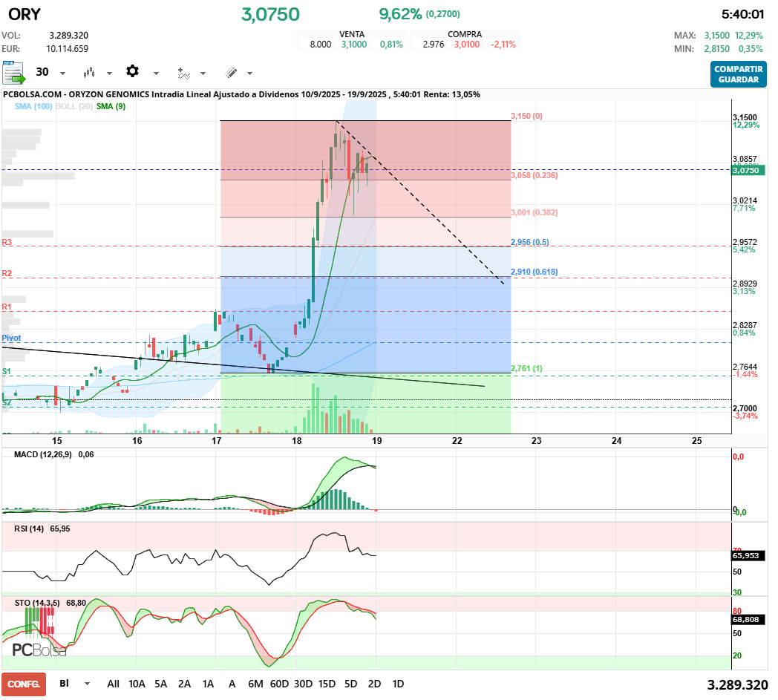Toggle the SMA (9) legend indicator
This screenshot has width=778, height=700.
111,106
